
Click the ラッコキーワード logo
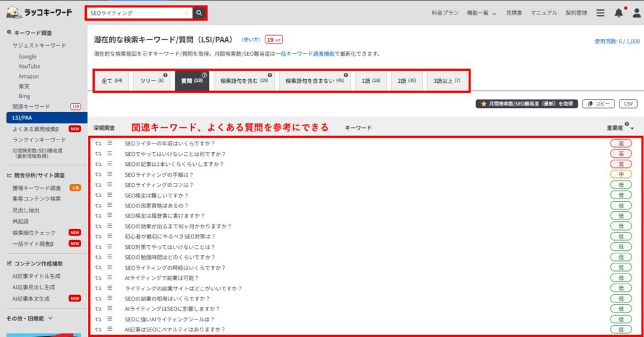point(40,13)
